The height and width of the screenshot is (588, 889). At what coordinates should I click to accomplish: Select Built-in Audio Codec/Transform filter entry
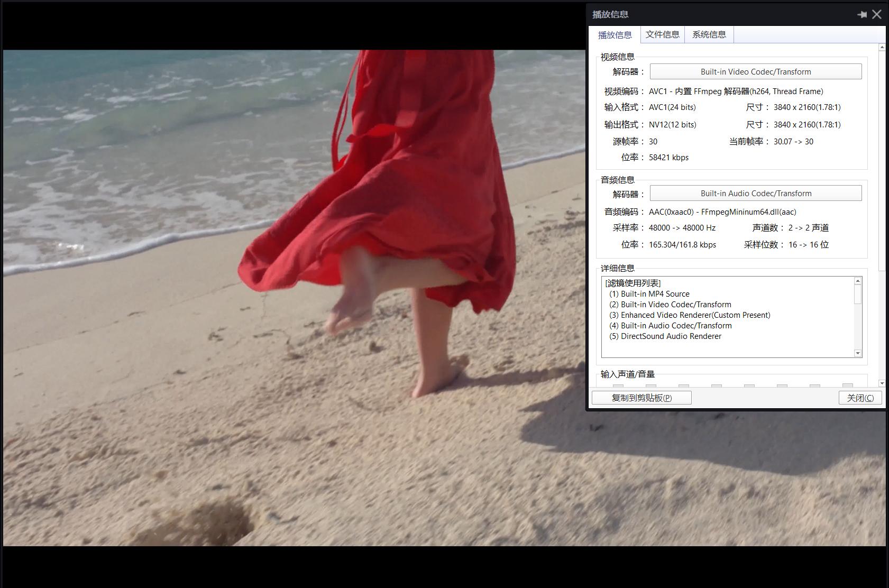671,325
